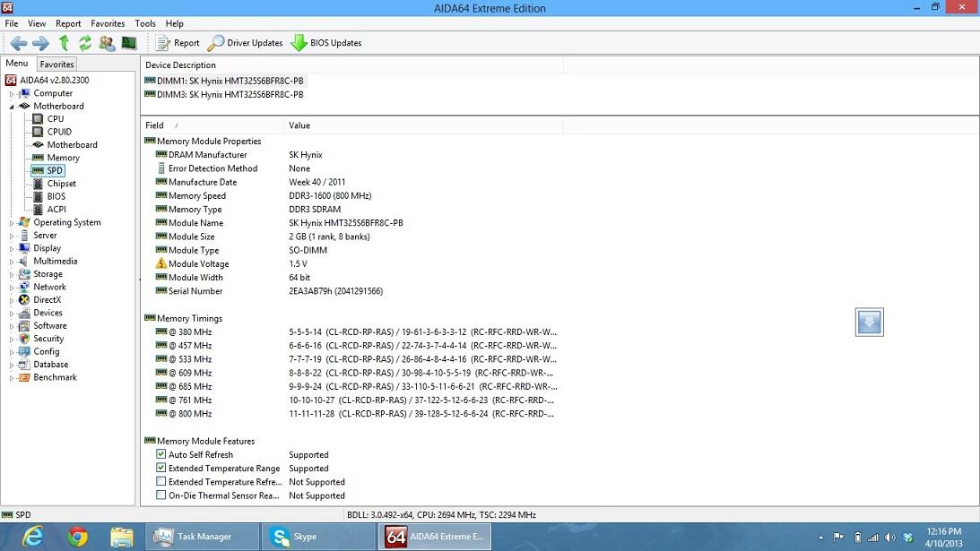The height and width of the screenshot is (551, 980).
Task: Open the Tools menu
Action: 145,23
